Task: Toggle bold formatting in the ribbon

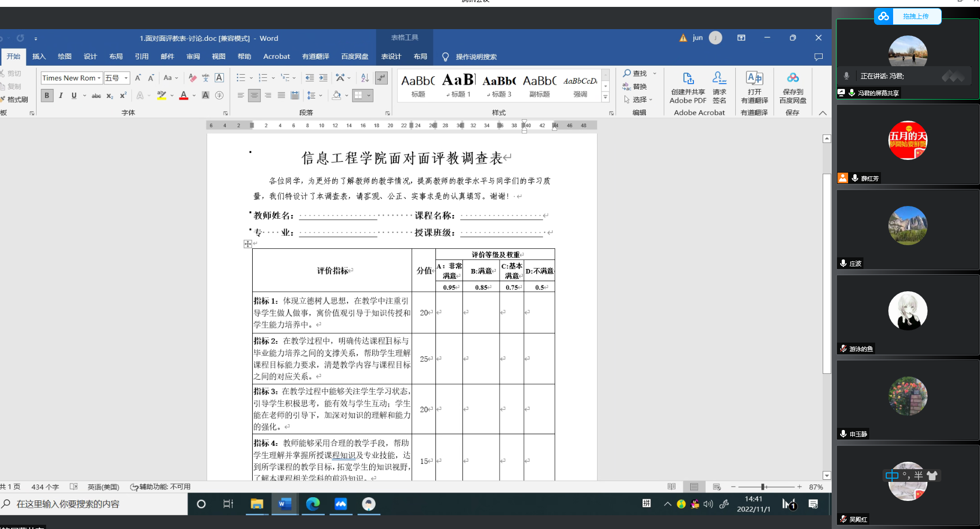Action: point(47,95)
